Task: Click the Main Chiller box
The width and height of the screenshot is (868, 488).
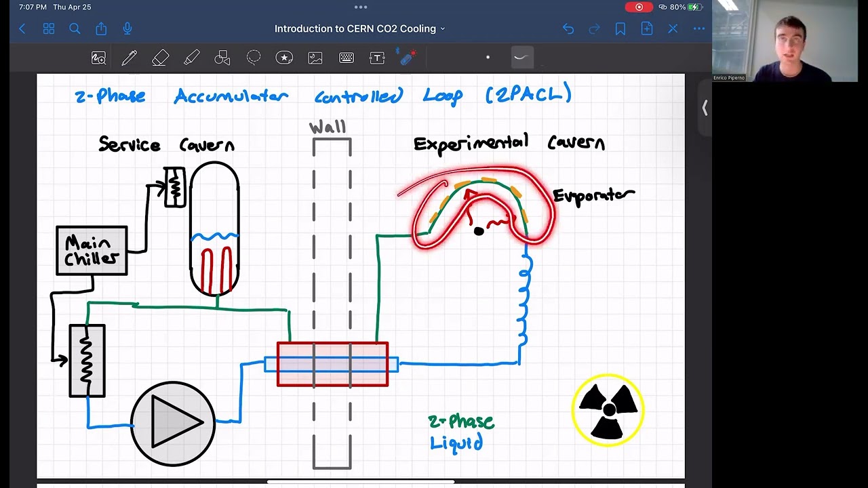Action: point(92,251)
